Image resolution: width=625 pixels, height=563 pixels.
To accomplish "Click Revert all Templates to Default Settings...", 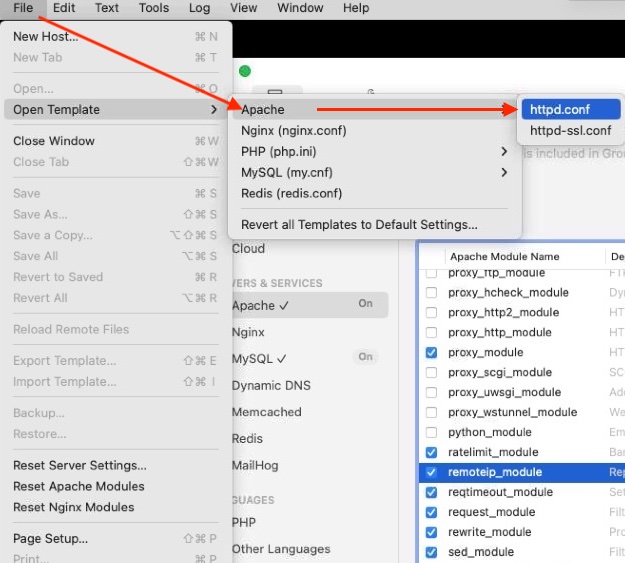I will point(375,224).
